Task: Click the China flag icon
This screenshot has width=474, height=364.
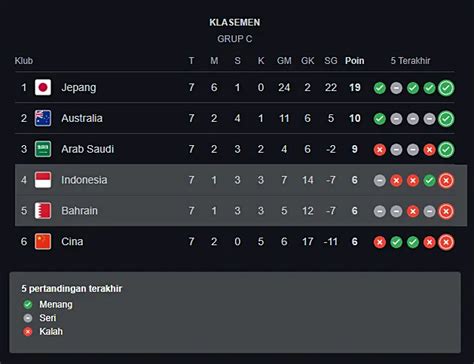Action: (43, 242)
